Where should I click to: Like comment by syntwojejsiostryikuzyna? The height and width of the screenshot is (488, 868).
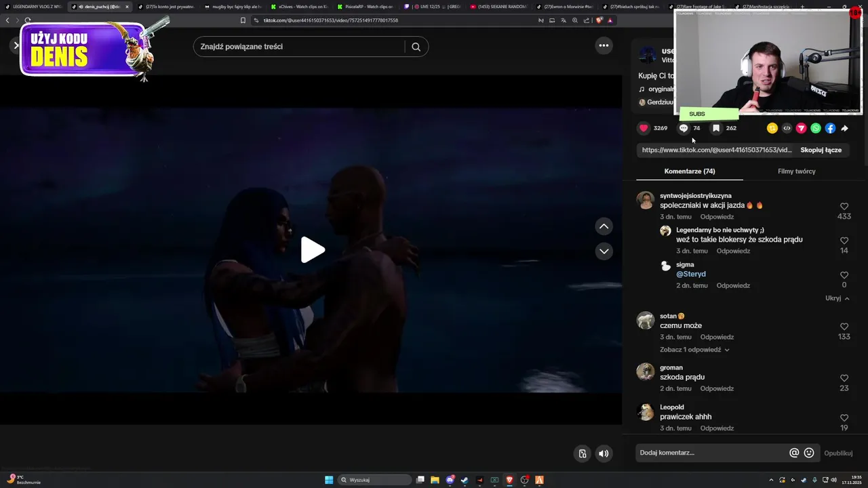point(844,206)
